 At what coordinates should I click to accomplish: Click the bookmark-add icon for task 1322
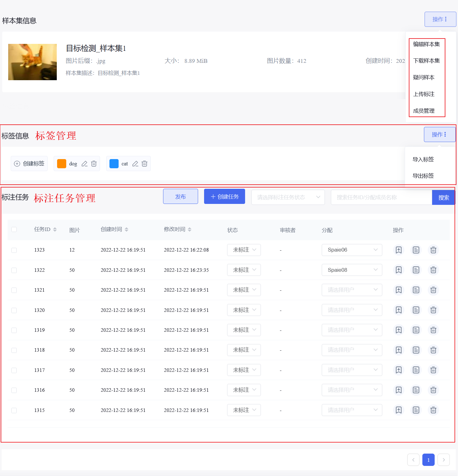(x=399, y=270)
